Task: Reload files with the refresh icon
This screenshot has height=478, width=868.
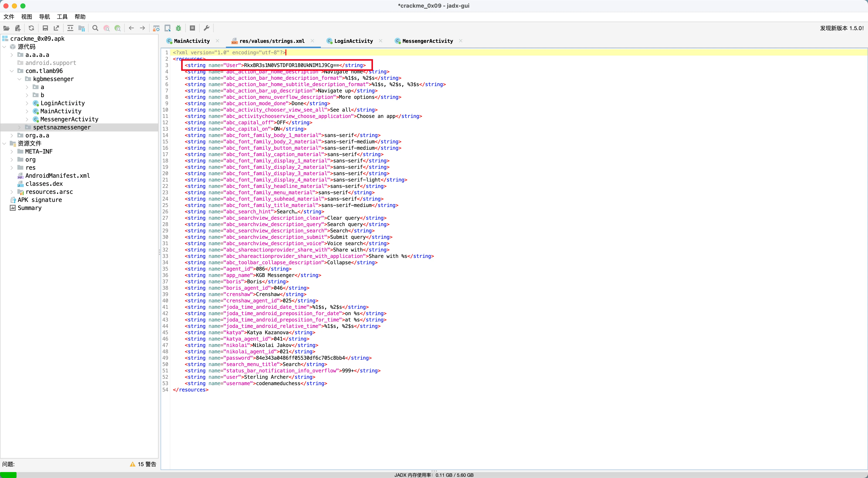Action: [31, 28]
